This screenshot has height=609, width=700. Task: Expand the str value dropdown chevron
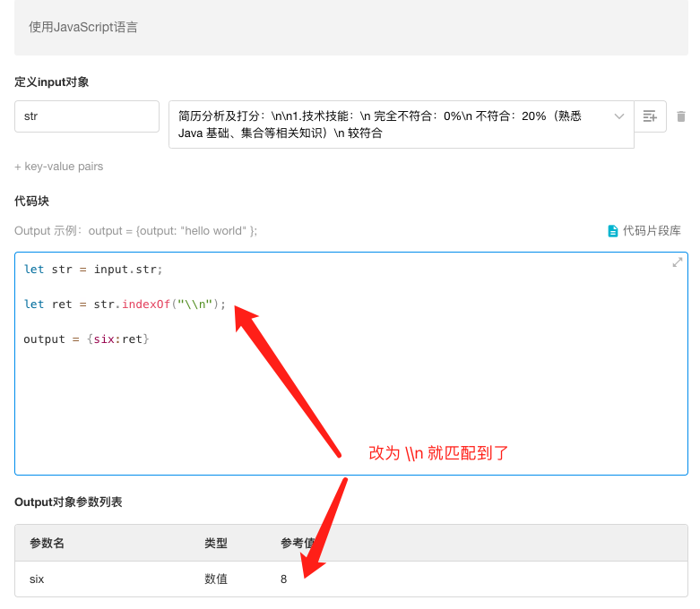click(x=619, y=116)
